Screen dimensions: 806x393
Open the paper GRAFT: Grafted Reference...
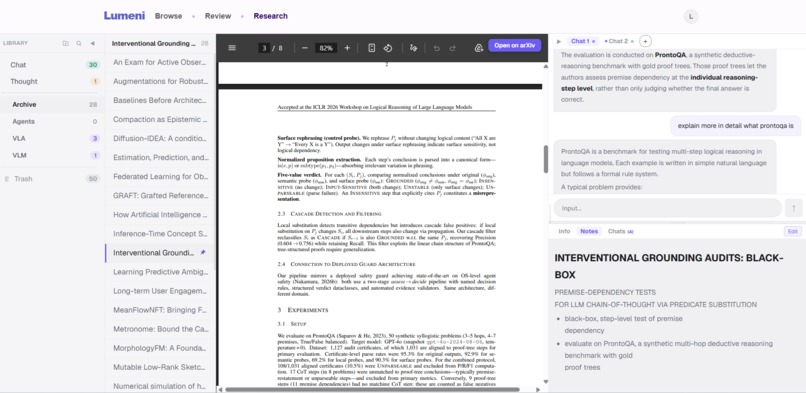(160, 196)
